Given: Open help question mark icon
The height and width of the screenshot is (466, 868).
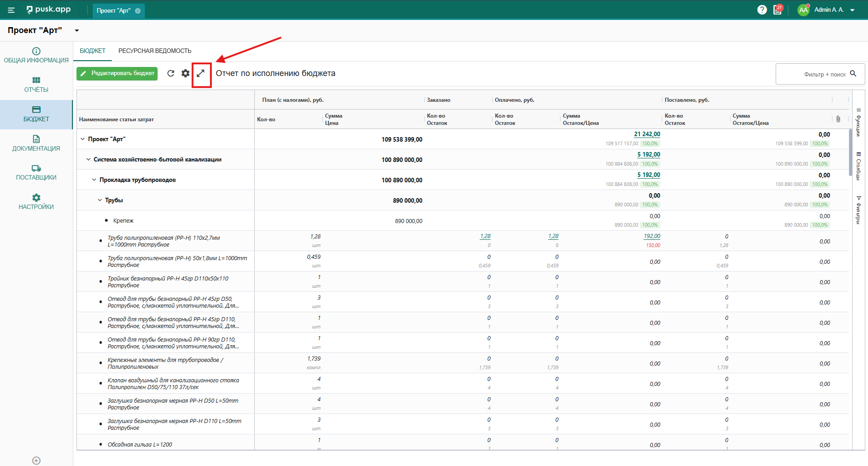Looking at the screenshot, I should (x=762, y=10).
